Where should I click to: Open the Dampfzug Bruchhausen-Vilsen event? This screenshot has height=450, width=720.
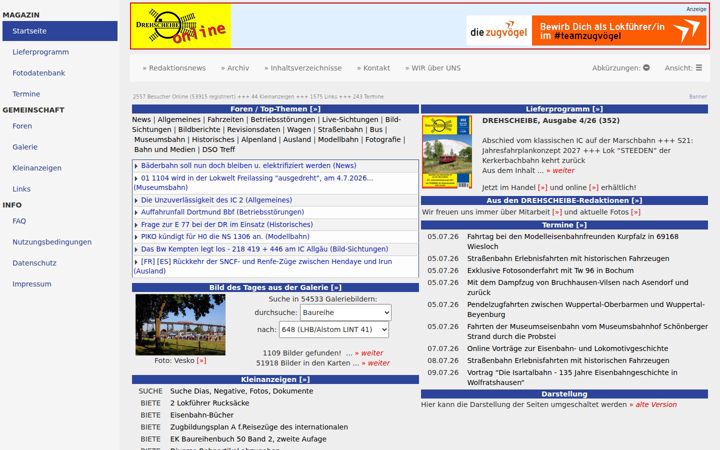[x=578, y=287]
